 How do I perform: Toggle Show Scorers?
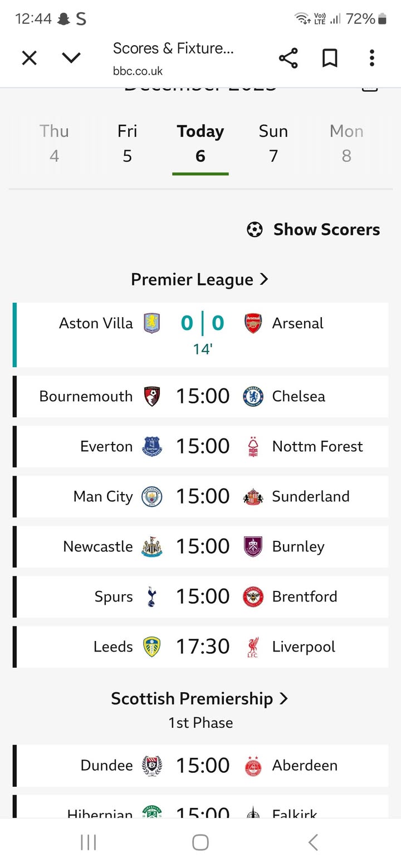point(314,229)
